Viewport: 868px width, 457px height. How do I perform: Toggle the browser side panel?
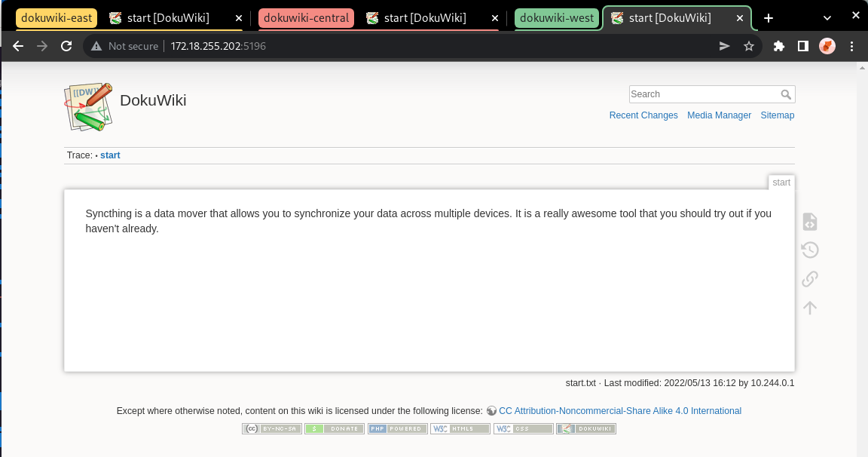(803, 46)
